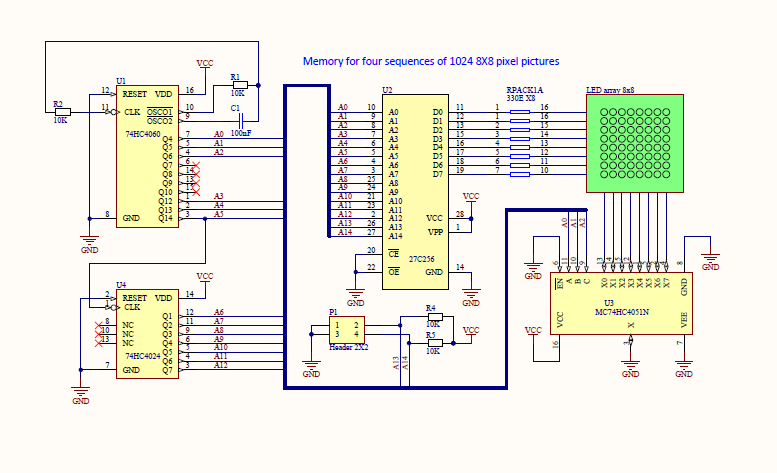Viewport: 777px width, 473px height.
Task: Select the U1 74HC4060 counter chip
Action: coord(147,156)
